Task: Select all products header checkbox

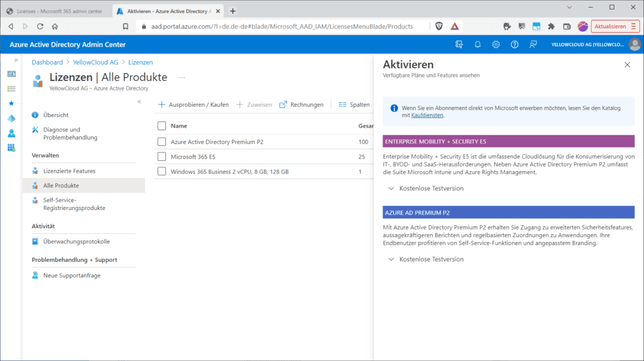Action: pyautogui.click(x=162, y=126)
